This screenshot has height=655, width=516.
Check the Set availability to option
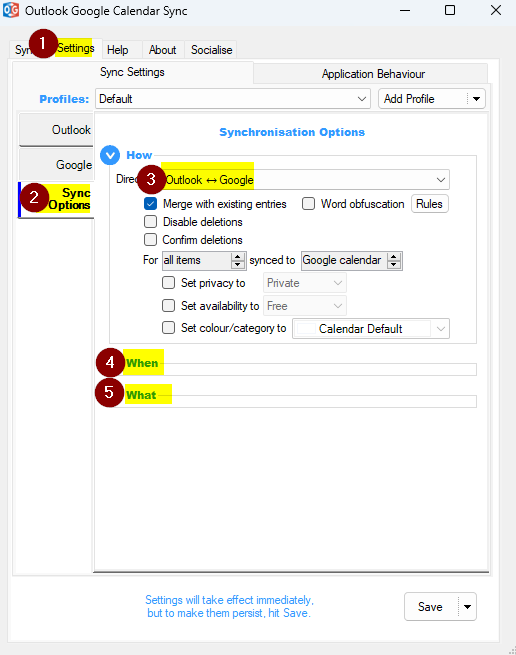click(x=168, y=306)
